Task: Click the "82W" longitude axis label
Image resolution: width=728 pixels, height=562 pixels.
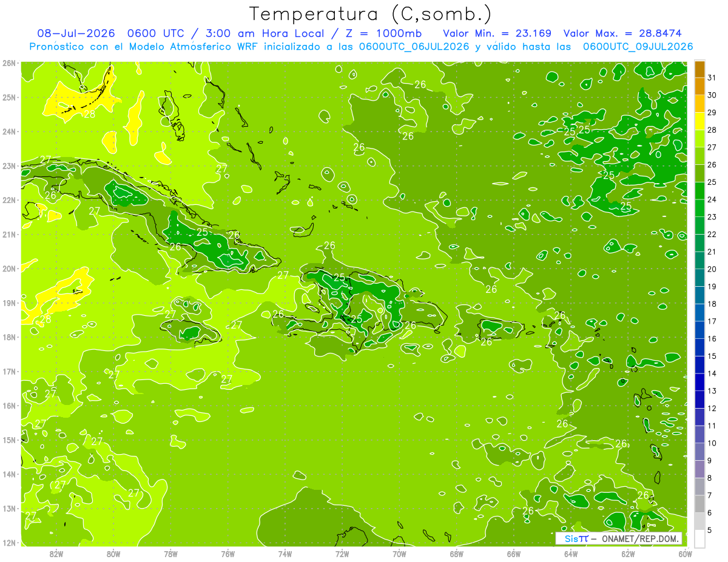Action: tap(56, 554)
